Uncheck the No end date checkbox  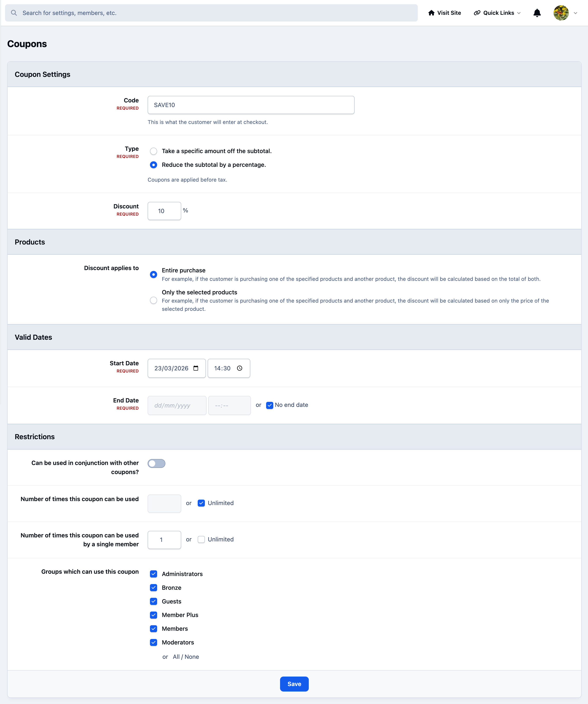(x=269, y=405)
